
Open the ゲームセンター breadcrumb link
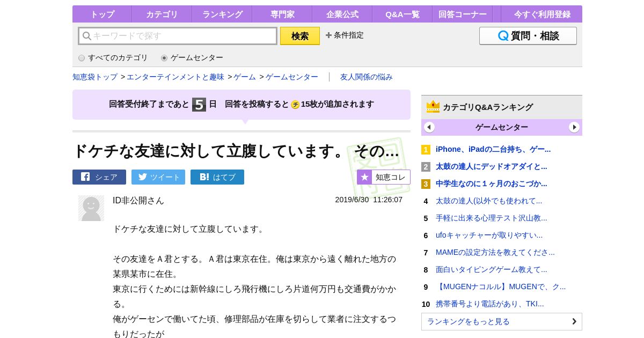click(x=292, y=77)
